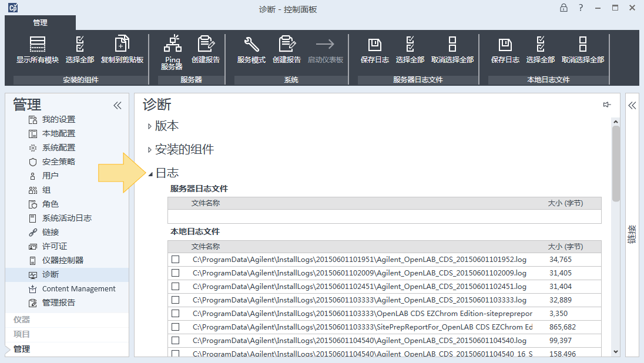
Task: Check the SitePrepReportFor_OpenLAB row checkbox
Action: click(x=175, y=327)
